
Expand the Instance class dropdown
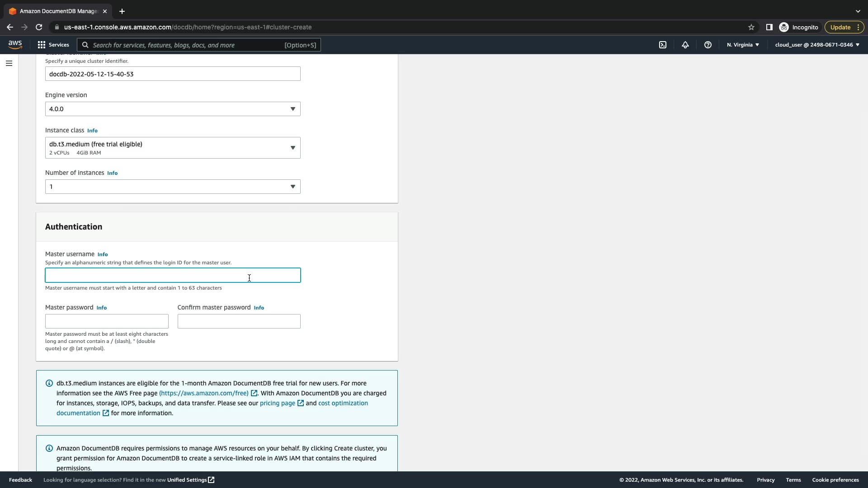point(173,148)
